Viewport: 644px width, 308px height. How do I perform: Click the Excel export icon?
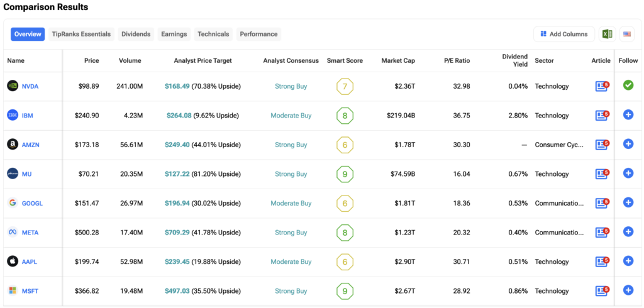[x=607, y=34]
